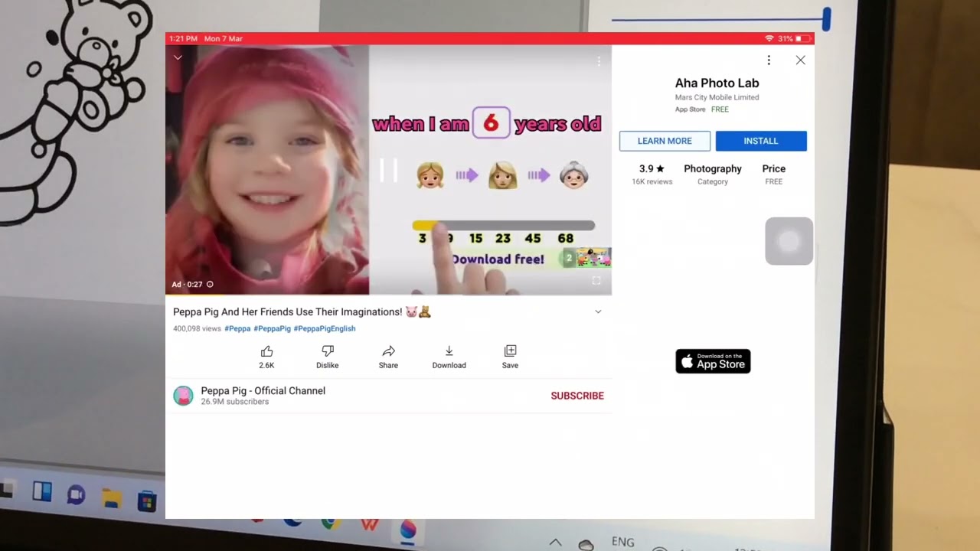Launch the Chat app on the Windows taskbar
The image size is (980, 551).
click(x=76, y=494)
